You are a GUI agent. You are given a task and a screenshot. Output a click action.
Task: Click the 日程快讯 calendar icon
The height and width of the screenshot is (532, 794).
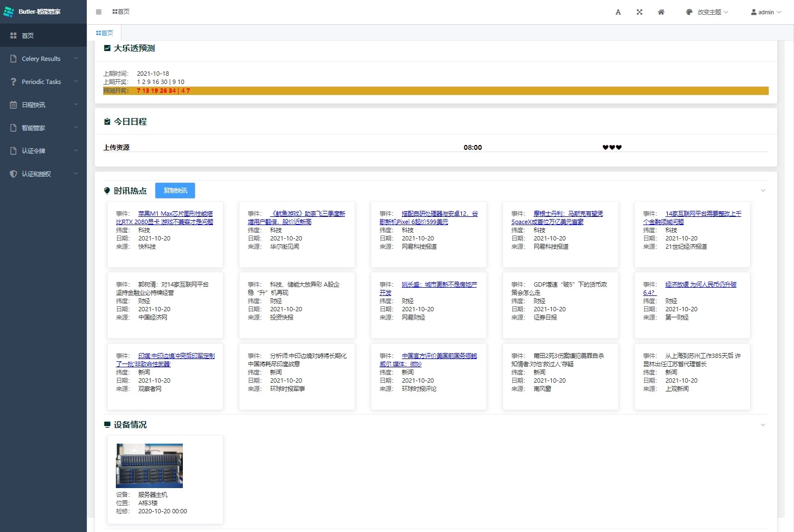[13, 105]
